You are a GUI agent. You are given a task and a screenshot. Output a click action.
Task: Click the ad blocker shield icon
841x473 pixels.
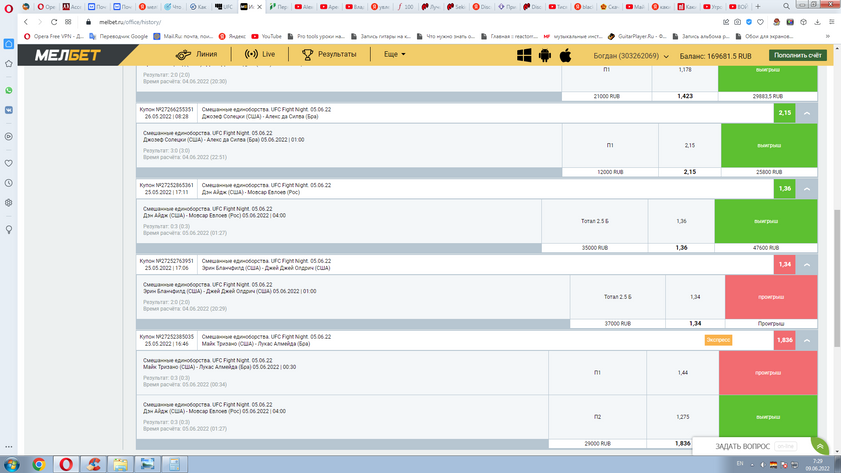[749, 22]
